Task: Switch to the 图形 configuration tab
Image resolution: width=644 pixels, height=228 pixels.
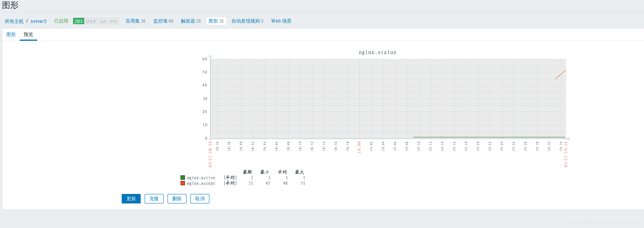Action: [11, 34]
